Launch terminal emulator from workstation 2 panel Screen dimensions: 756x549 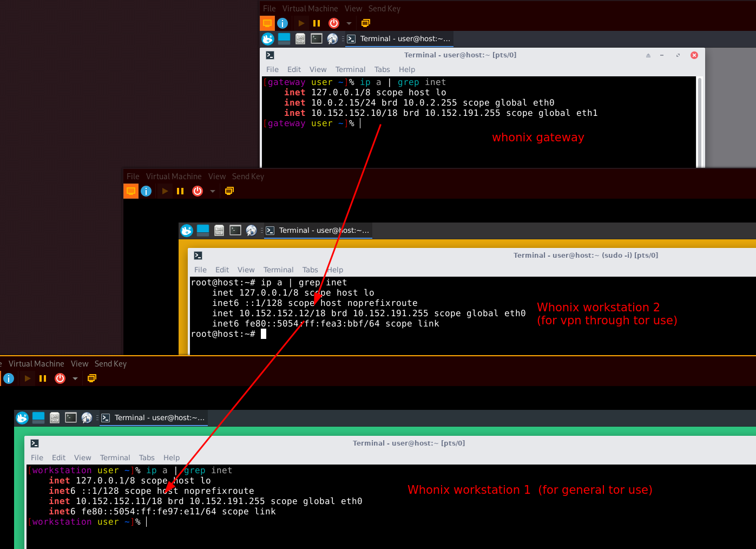pyautogui.click(x=235, y=231)
